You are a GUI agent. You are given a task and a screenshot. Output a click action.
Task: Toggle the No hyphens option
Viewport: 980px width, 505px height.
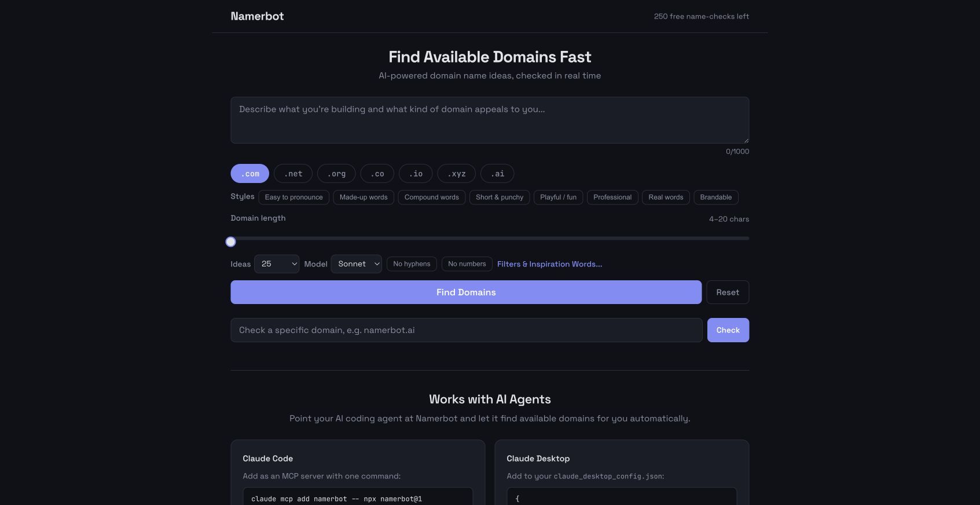tap(412, 264)
